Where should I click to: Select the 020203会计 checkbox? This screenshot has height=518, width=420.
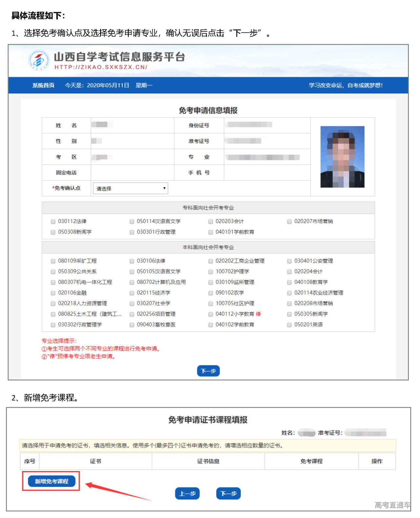pyautogui.click(x=211, y=221)
